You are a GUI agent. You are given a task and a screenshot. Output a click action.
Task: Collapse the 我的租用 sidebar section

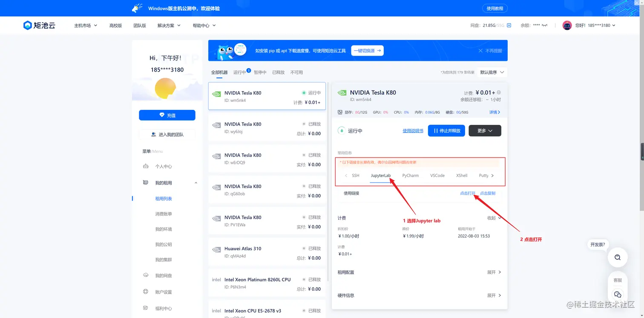(196, 183)
